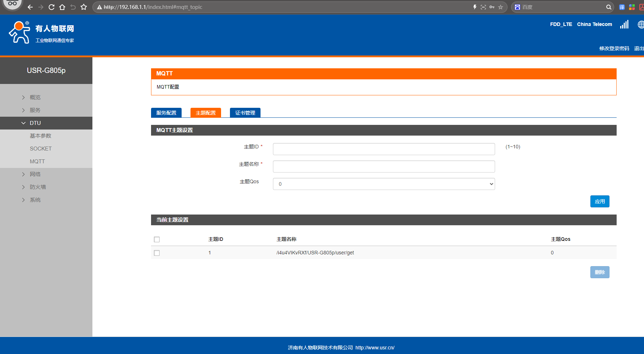Click the signal strength bars icon
644x354 pixels.
624,24
